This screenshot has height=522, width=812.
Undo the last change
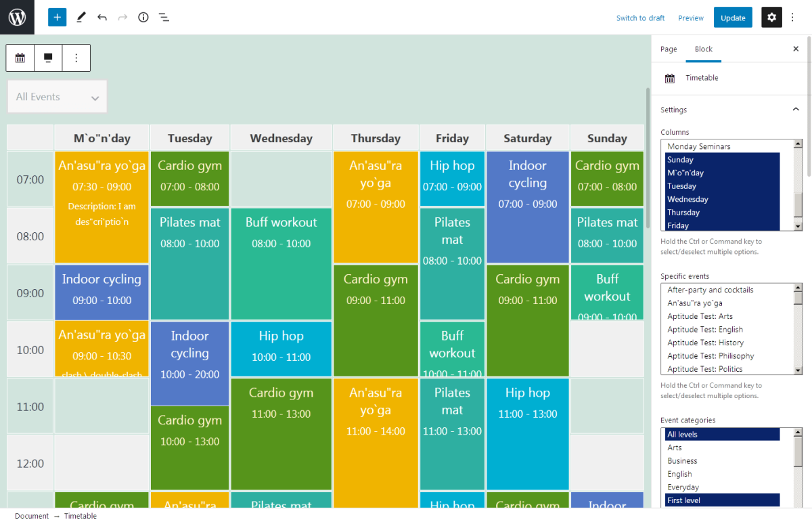pyautogui.click(x=102, y=17)
